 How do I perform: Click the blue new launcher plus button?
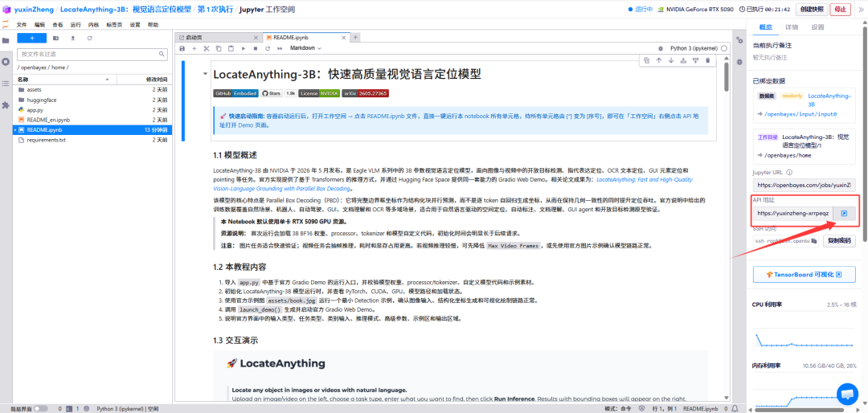[31, 39]
